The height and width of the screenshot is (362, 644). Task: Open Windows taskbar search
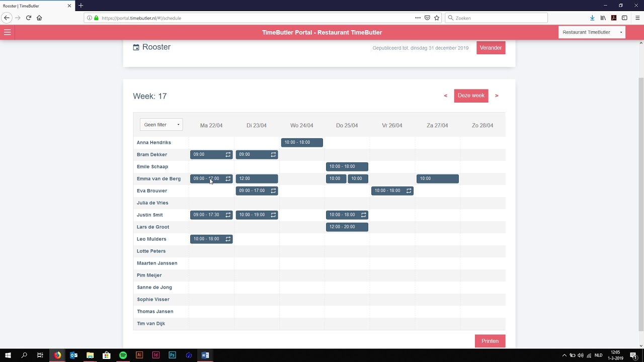tap(24, 355)
